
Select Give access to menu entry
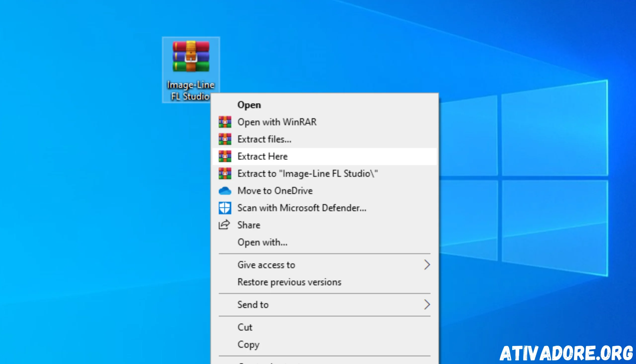pos(325,265)
